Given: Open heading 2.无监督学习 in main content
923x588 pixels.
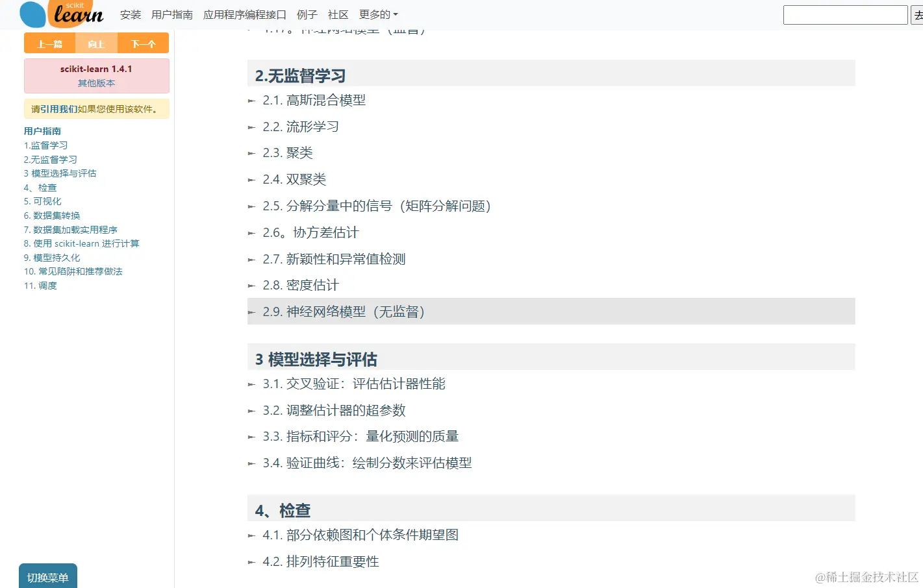Looking at the screenshot, I should pos(300,76).
